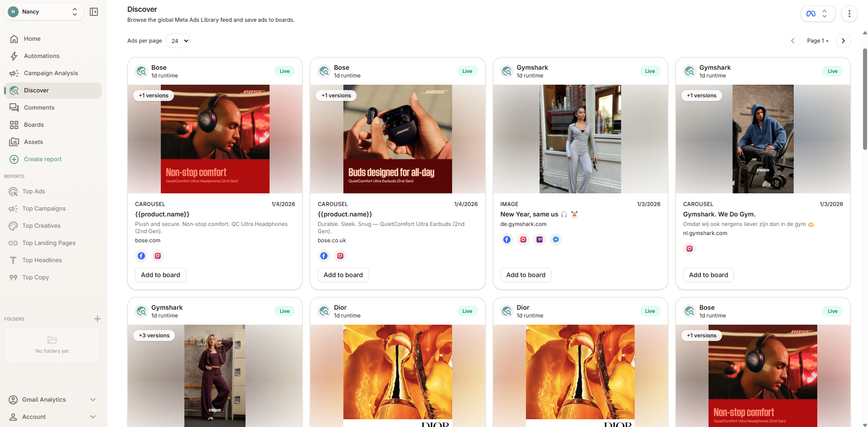The height and width of the screenshot is (427, 868).
Task: Collapse the sidebar panel
Action: (94, 11)
